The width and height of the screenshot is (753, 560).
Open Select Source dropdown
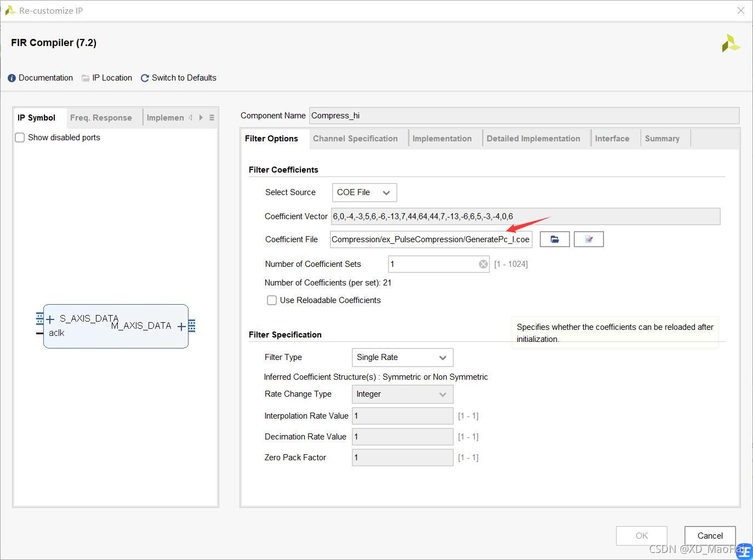(364, 192)
